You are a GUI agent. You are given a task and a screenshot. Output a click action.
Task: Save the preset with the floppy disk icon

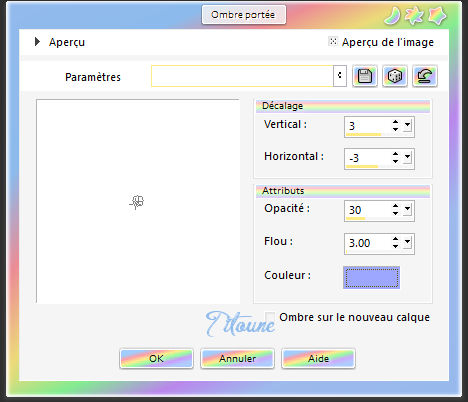point(365,76)
